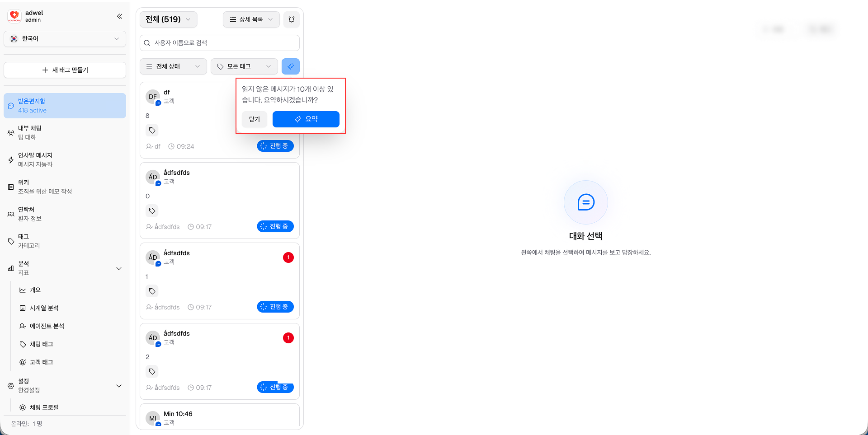
Task: Open the 모든 태그 filter dropdown
Action: click(244, 66)
